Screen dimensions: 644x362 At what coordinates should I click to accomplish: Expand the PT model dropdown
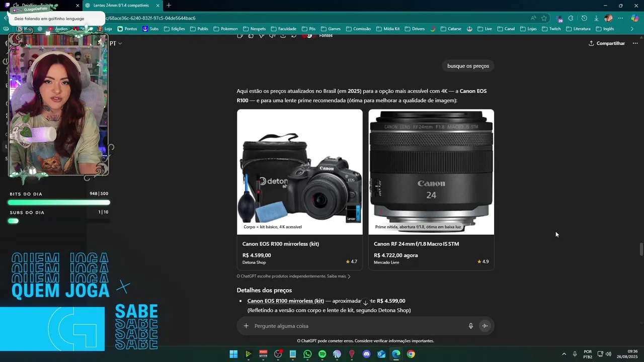coord(116,43)
